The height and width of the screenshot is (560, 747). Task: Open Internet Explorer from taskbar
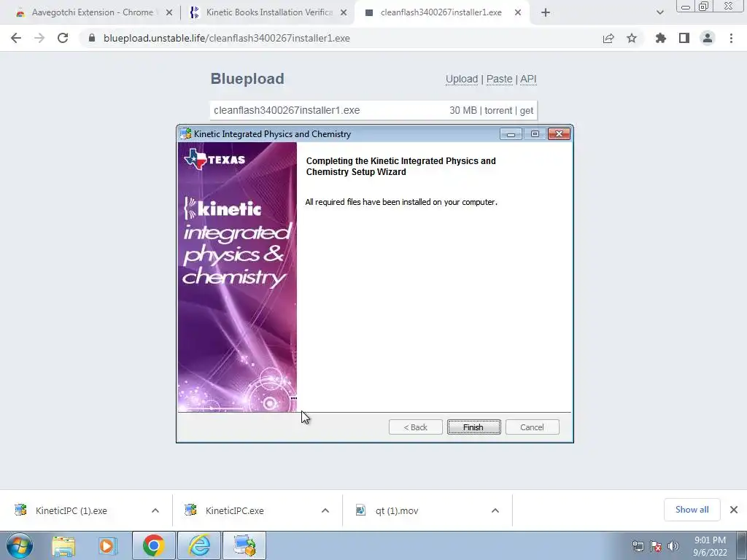pyautogui.click(x=199, y=545)
